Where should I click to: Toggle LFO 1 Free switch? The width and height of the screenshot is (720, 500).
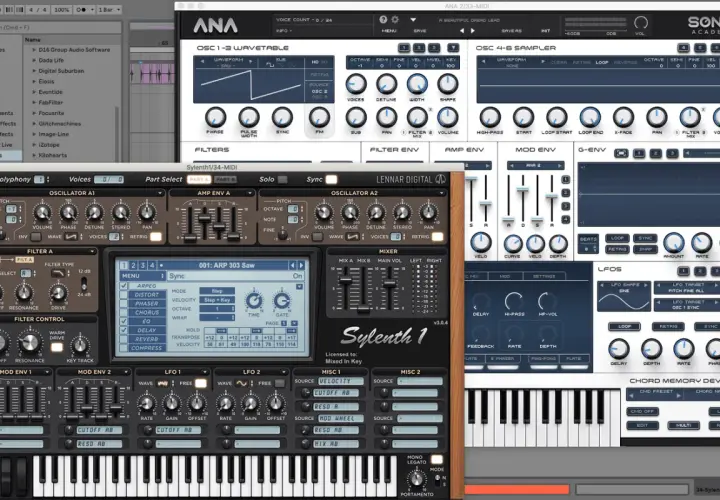[x=201, y=383]
